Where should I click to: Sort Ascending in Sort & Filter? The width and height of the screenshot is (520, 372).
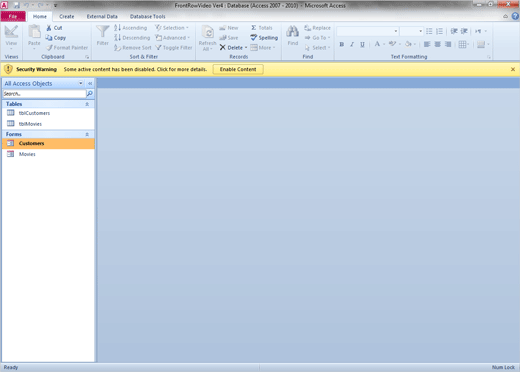point(130,28)
